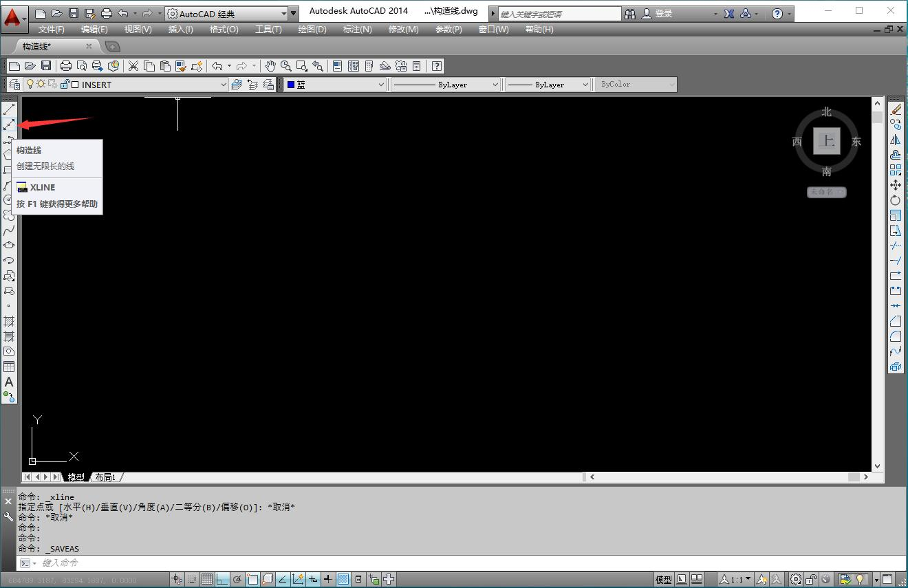Image resolution: width=908 pixels, height=588 pixels.
Task: Expand the linetype ByLayer dropdown
Action: pyautogui.click(x=495, y=84)
